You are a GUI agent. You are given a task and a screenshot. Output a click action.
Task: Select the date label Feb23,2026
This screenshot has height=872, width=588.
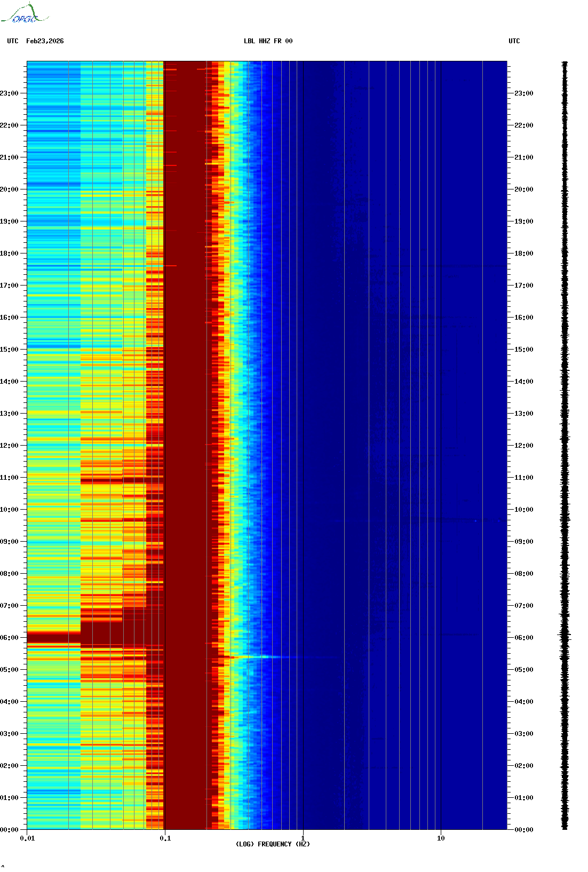click(x=45, y=41)
